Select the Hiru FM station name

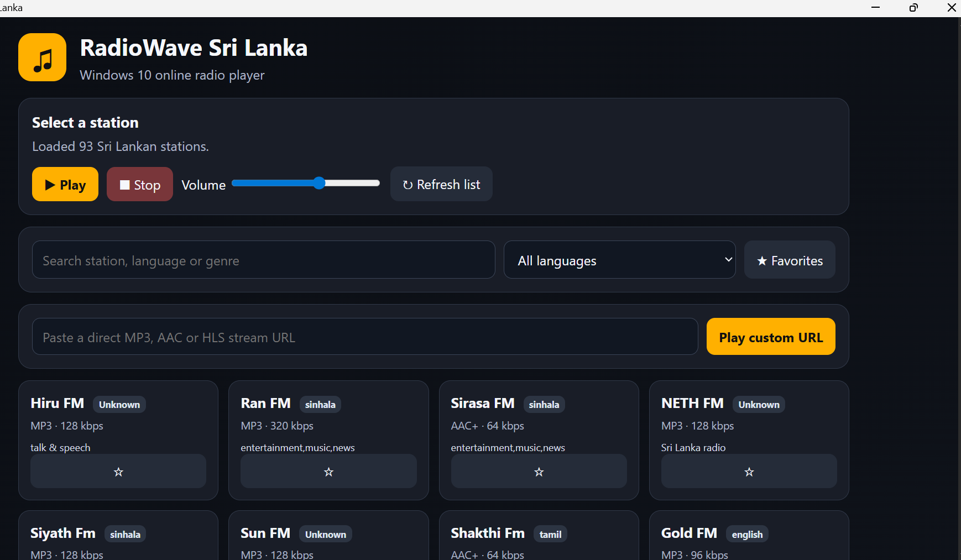58,404
